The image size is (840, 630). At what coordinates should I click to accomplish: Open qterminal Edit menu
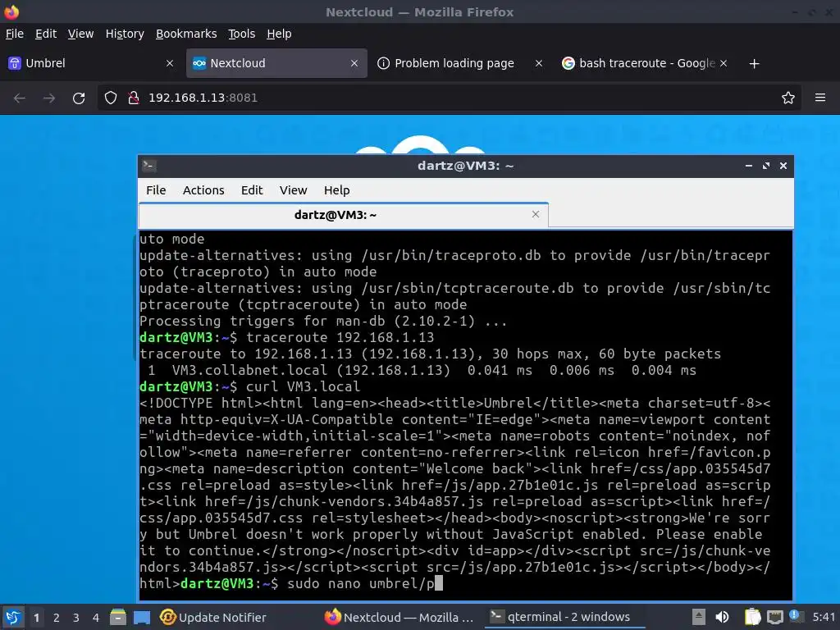coord(252,190)
